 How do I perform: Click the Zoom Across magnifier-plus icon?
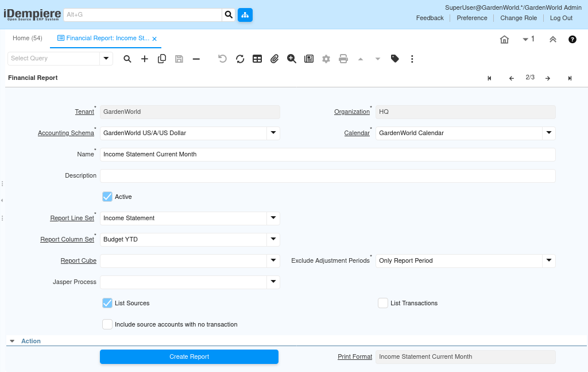point(292,59)
